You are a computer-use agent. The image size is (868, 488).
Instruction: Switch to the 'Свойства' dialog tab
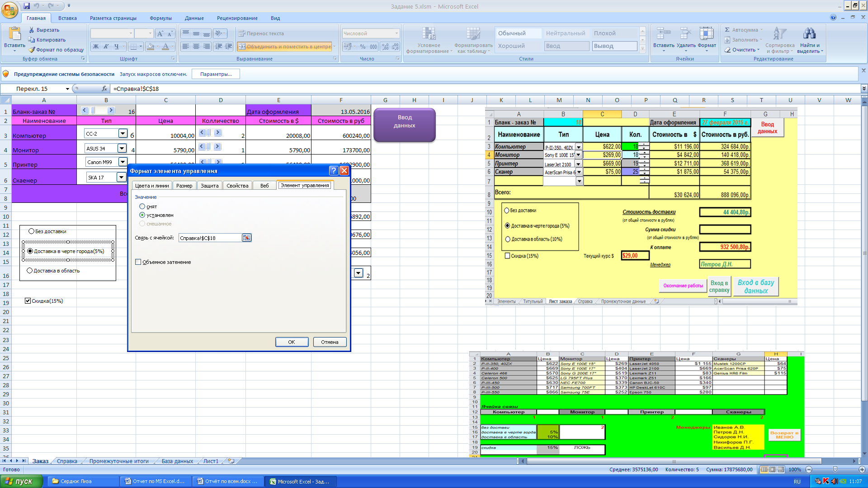[237, 186]
